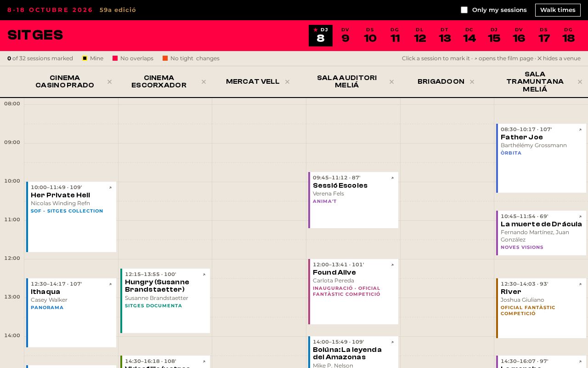Open film page arrow for Father Joe
The image size is (588, 368).
580,130
